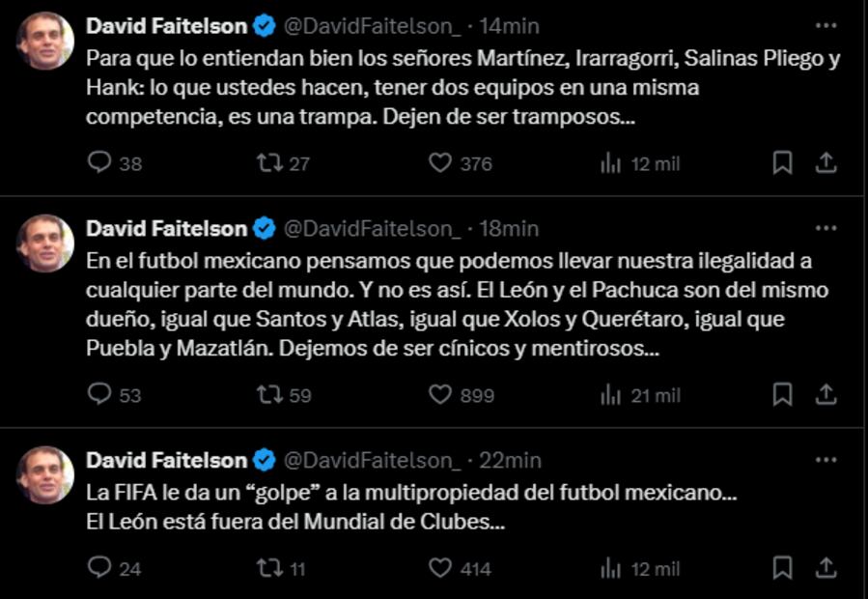This screenshot has height=599, width=868.
Task: Like the tweet about León and Pachuca owners
Action: tap(441, 393)
